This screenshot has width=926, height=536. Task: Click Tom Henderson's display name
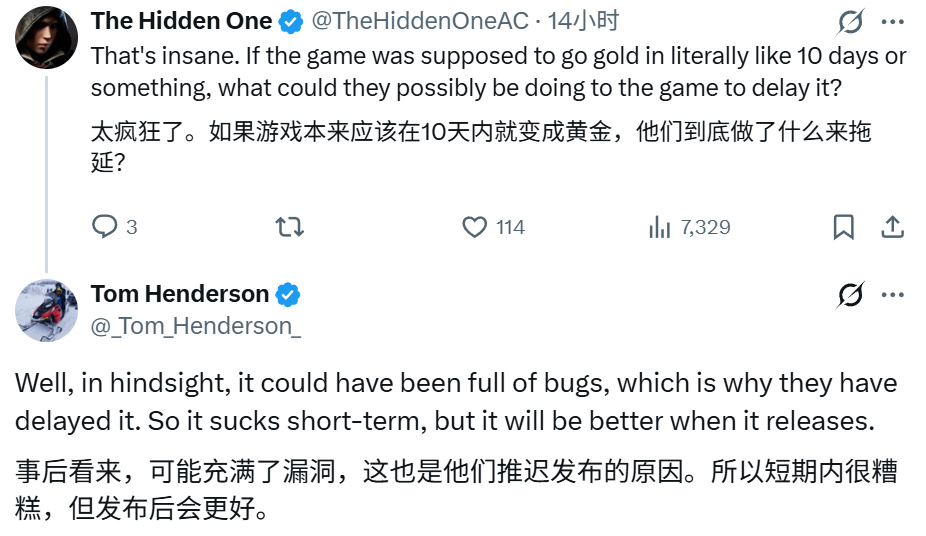(180, 294)
